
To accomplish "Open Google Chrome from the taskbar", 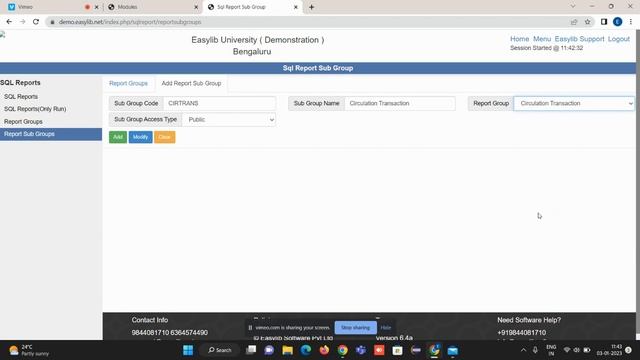I will tap(342, 350).
